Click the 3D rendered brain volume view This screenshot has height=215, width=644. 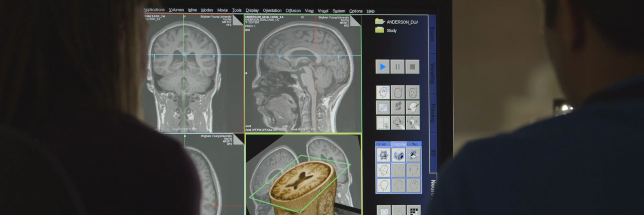pyautogui.click(x=304, y=175)
